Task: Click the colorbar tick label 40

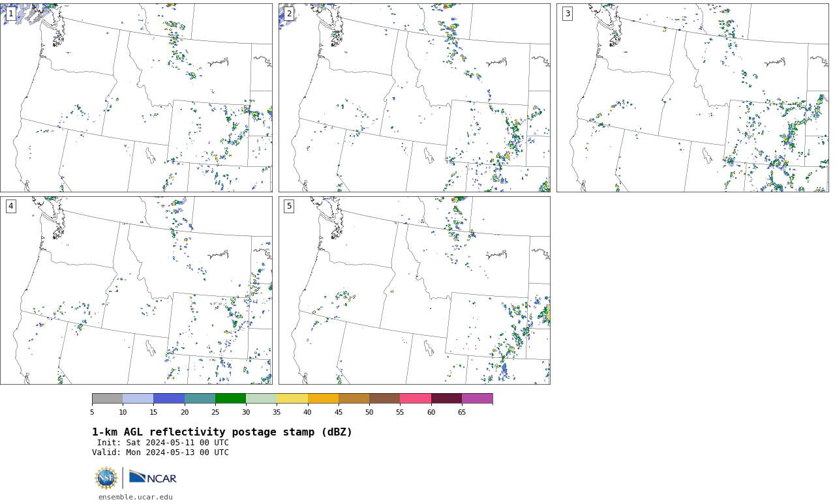Action: pos(308,412)
